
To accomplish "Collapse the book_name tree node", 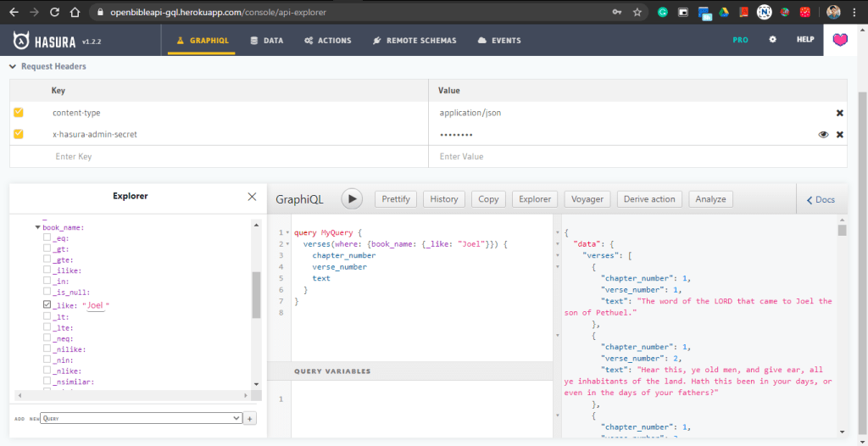I will (x=37, y=227).
